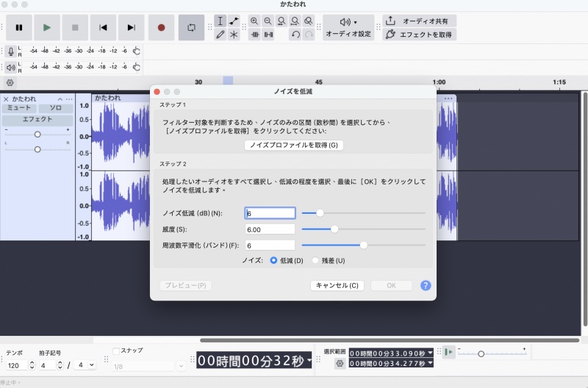Open selection range settings gear icon

click(x=340, y=363)
